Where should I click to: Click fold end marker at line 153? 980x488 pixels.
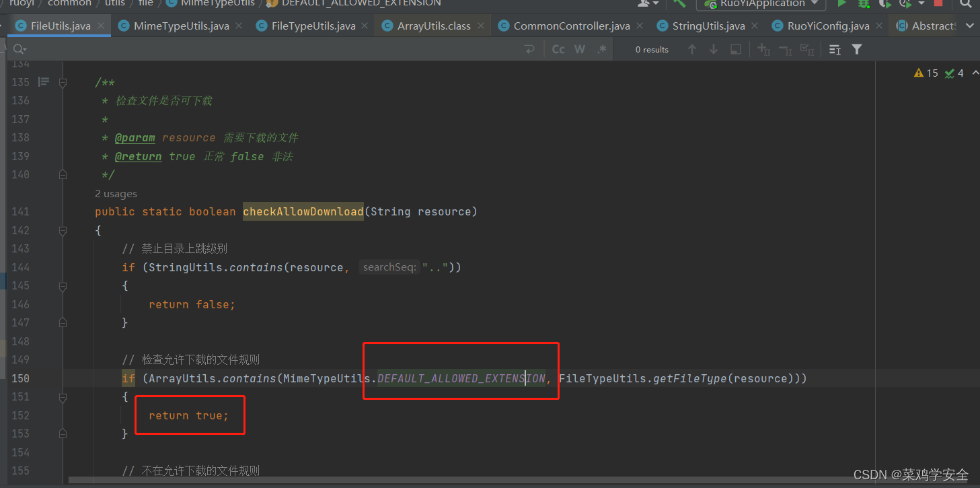[63, 433]
